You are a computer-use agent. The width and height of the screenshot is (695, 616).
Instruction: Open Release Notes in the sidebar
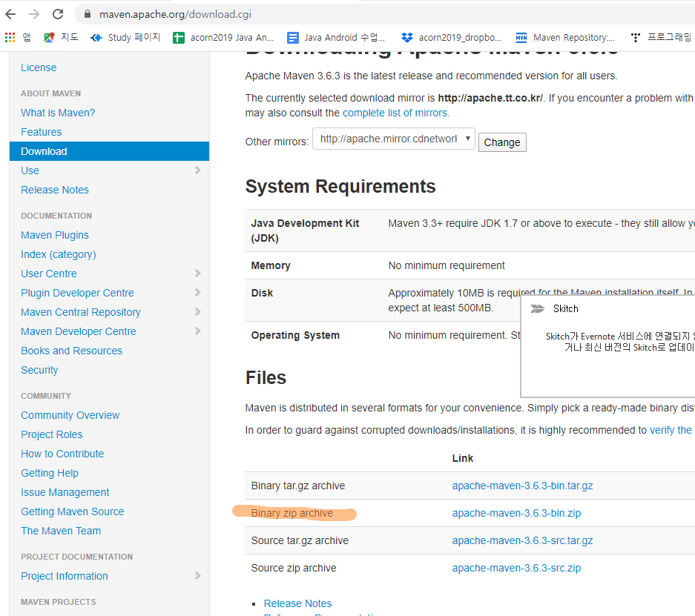pyautogui.click(x=55, y=190)
